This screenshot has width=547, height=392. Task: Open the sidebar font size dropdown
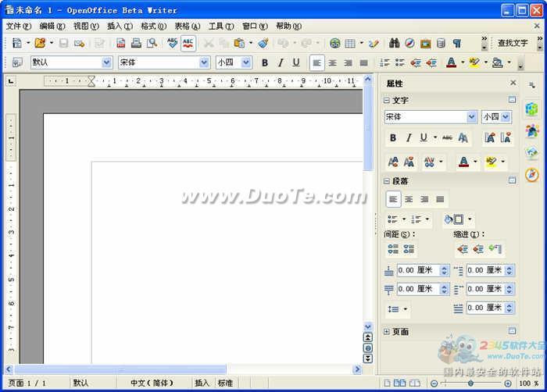(x=505, y=116)
